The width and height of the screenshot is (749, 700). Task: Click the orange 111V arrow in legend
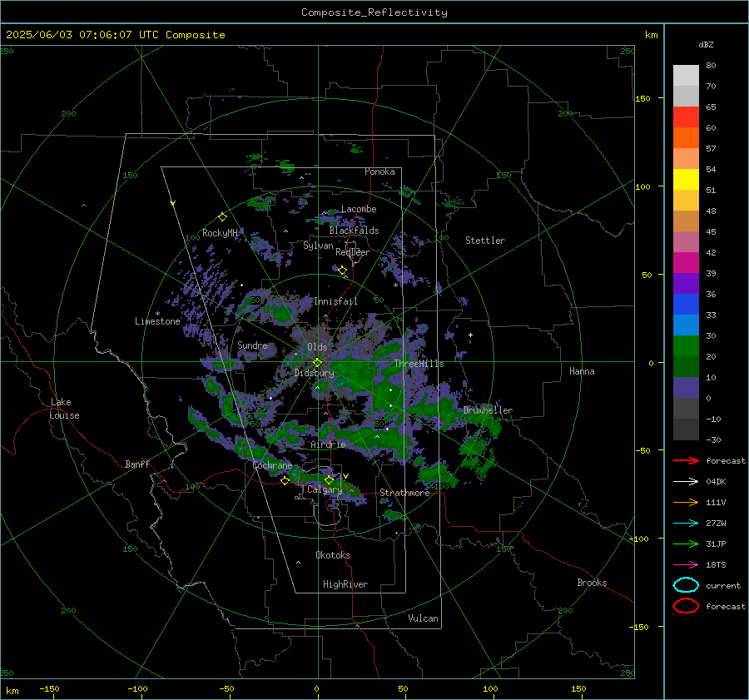(x=686, y=502)
